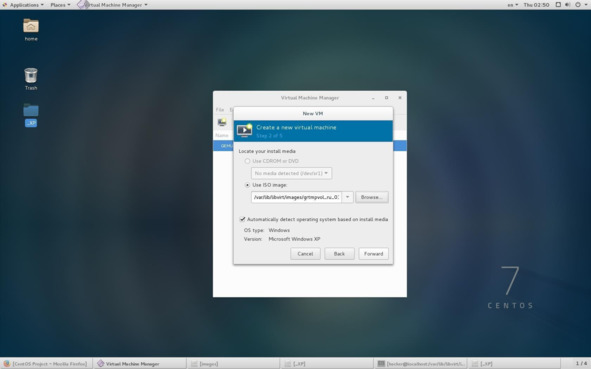Open the Applications menu
Screen dimensions: 591x369
coord(23,5)
